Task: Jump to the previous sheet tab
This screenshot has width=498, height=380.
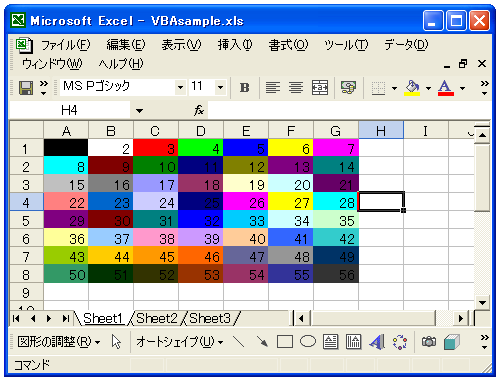Action: [33, 319]
